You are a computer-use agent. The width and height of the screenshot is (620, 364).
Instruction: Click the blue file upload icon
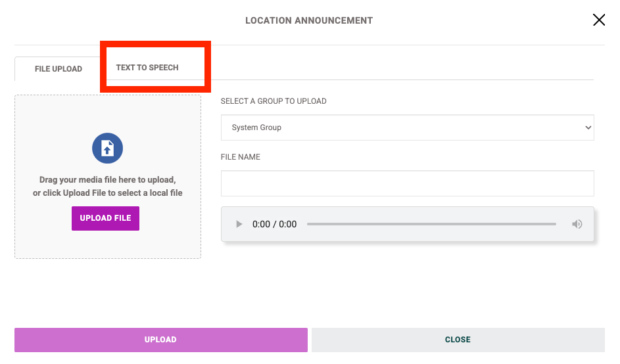108,148
